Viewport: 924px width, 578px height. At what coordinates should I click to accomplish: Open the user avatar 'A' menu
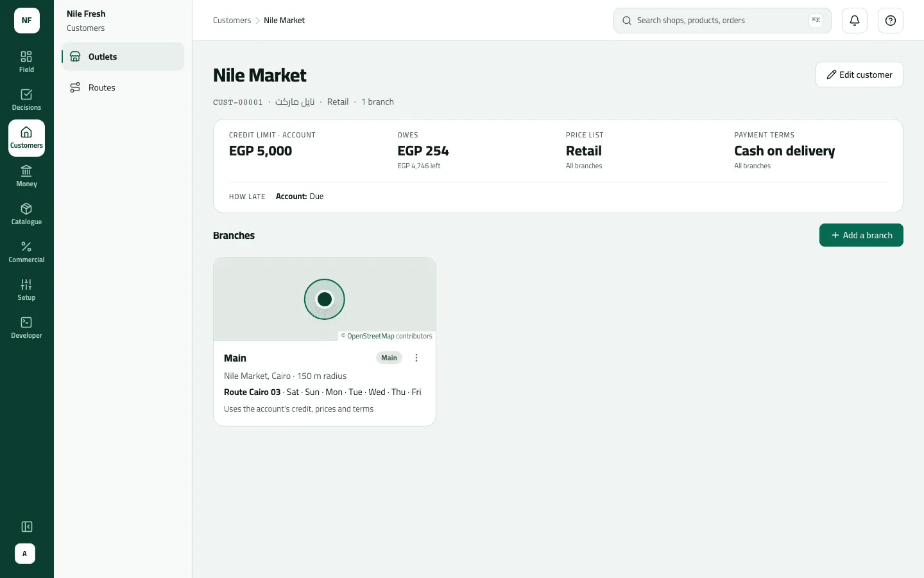(25, 554)
